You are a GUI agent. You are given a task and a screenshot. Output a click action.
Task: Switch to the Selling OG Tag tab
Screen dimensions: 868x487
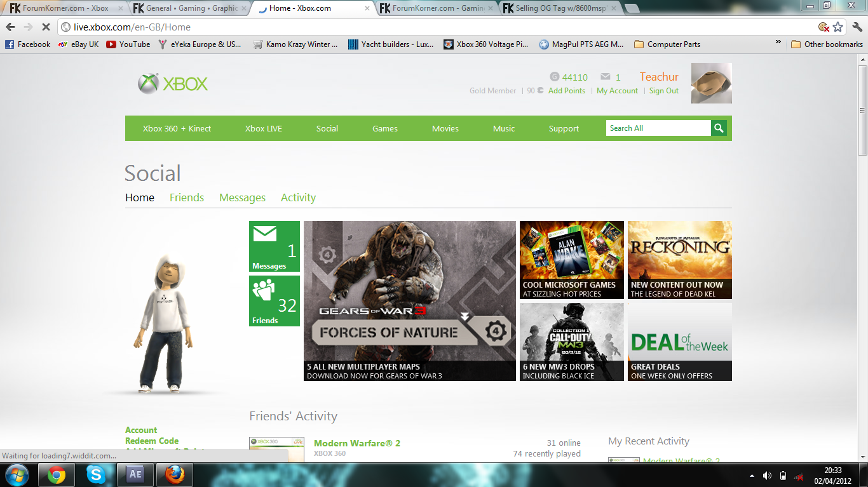(559, 9)
